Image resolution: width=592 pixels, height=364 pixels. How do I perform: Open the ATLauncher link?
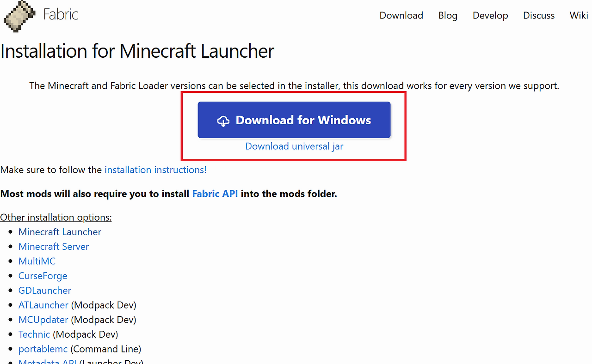click(43, 305)
